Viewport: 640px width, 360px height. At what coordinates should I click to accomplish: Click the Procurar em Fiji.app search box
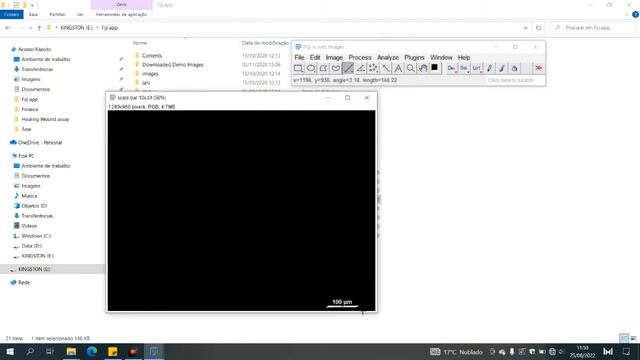[592, 28]
